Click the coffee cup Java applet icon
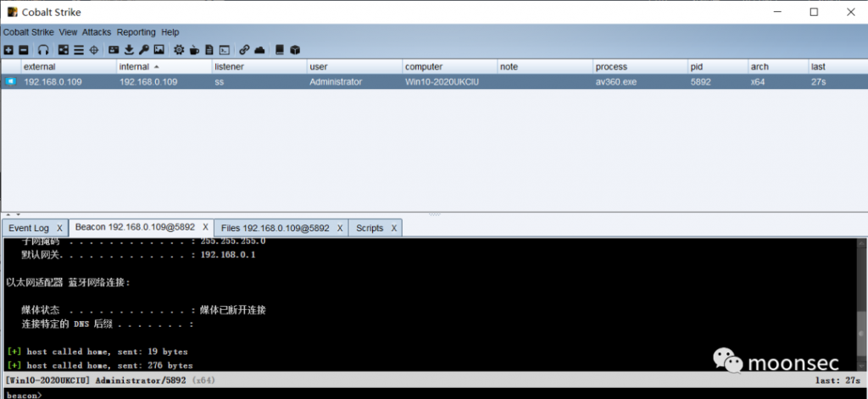The width and height of the screenshot is (868, 399). [194, 50]
